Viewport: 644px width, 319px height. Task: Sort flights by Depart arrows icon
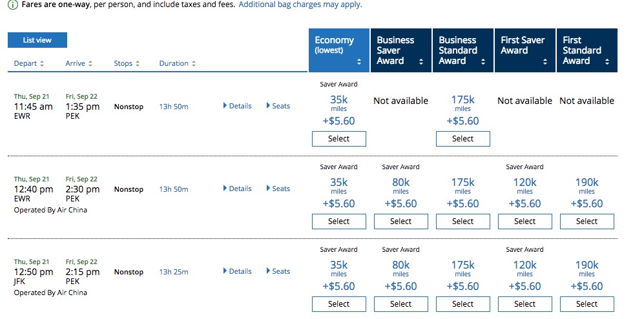point(42,64)
